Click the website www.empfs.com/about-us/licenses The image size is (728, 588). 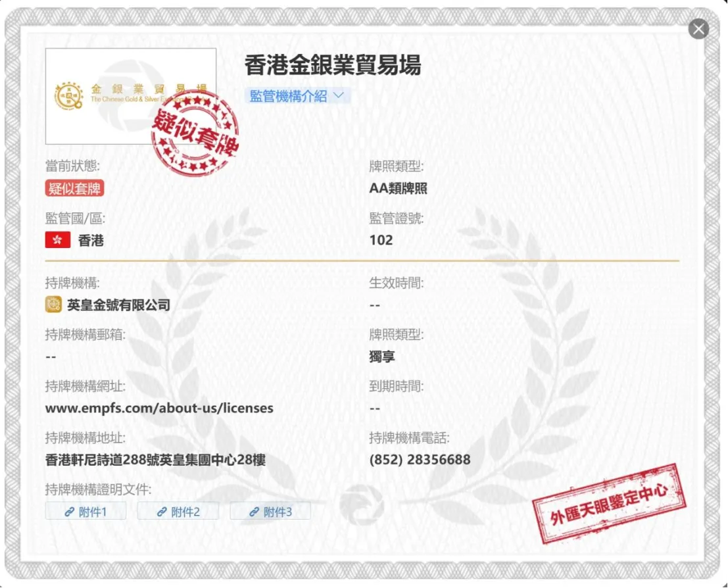click(x=159, y=408)
